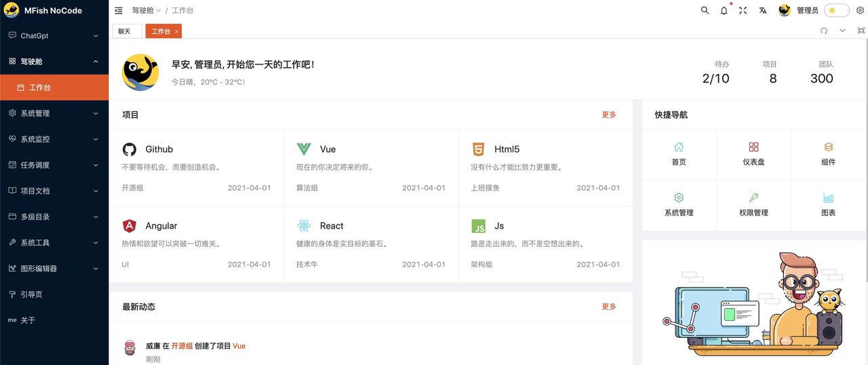Screen dimensions: 868x365
Task: Open 引导页 in the sidebar
Action: pos(54,294)
